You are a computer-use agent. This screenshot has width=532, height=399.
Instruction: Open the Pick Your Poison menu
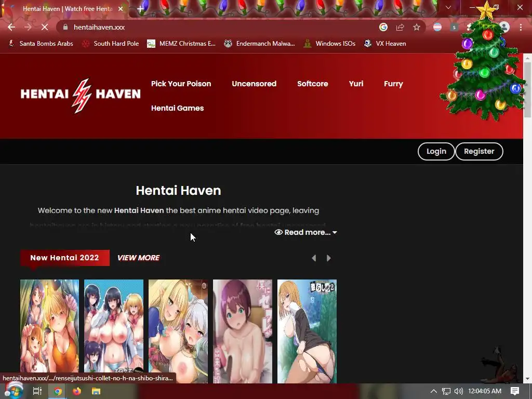point(181,84)
